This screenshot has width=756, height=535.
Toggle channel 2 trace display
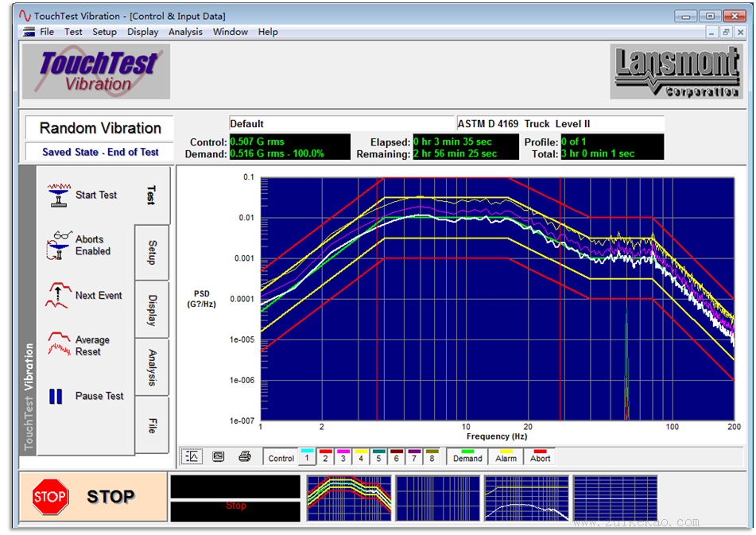[325, 456]
